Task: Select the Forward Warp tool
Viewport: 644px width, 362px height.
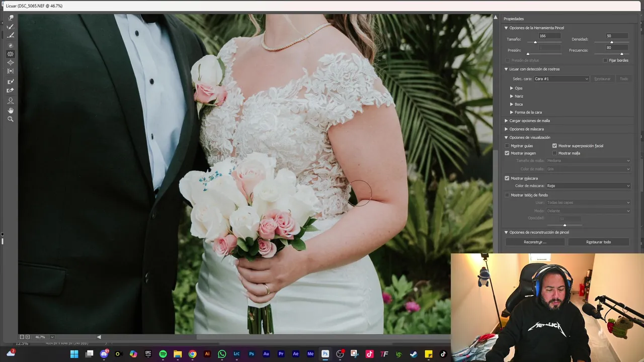Action: tap(11, 18)
